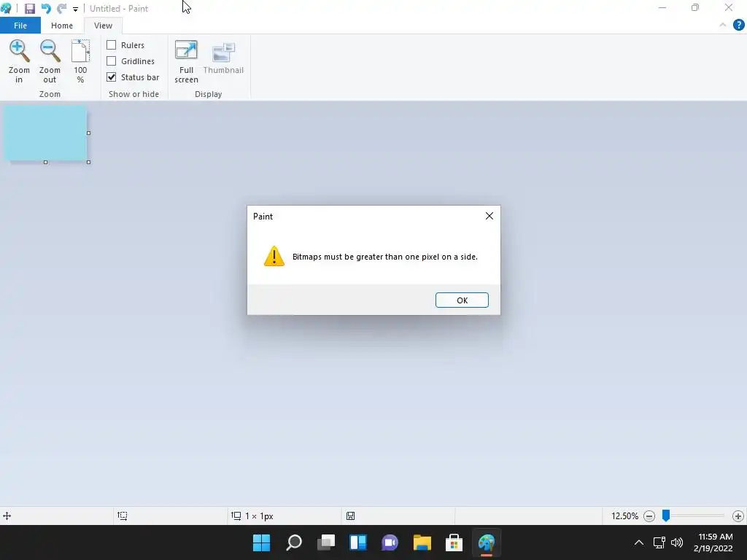Show hidden icons in system tray
Screen dimensions: 747x560
click(639, 542)
